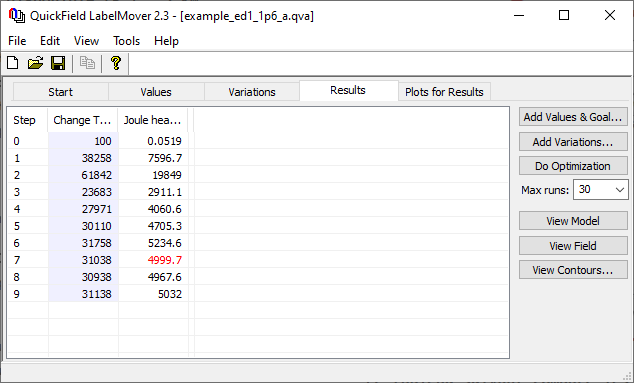
Task: Select cell value 31038
Action: pos(96,260)
